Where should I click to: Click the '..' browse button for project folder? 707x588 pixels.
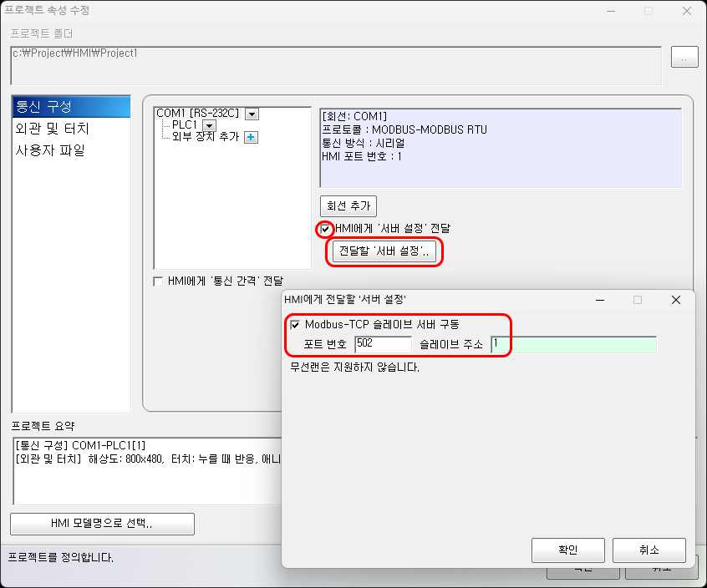684,58
